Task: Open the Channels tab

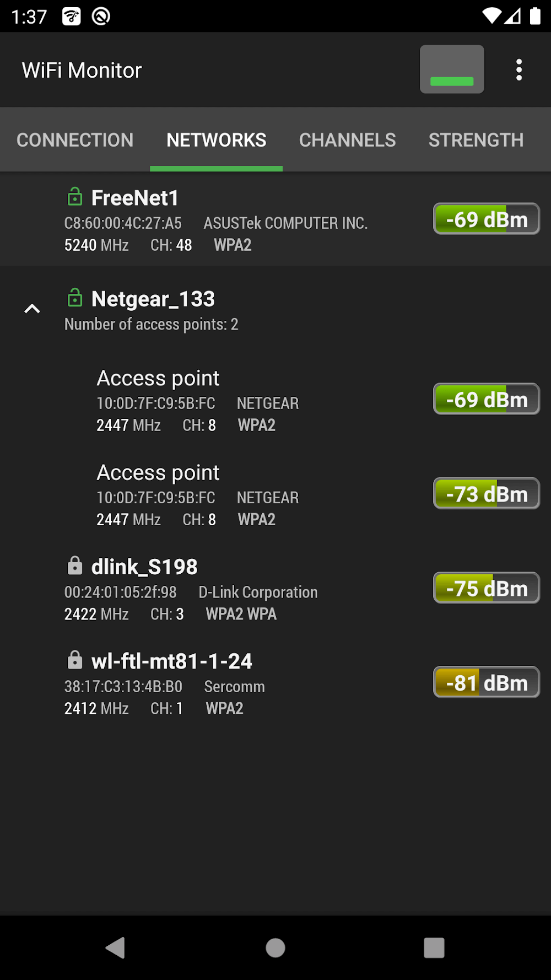Action: pyautogui.click(x=347, y=140)
